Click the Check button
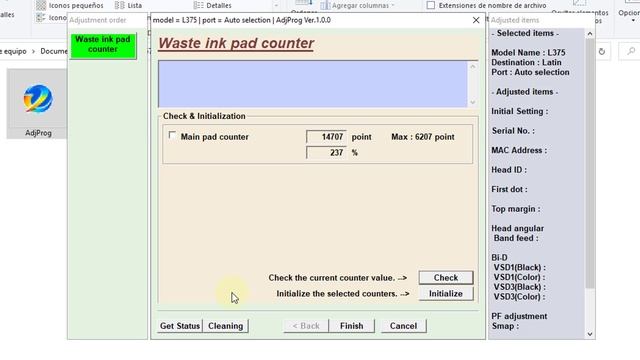This screenshot has width=640, height=360. click(x=446, y=278)
